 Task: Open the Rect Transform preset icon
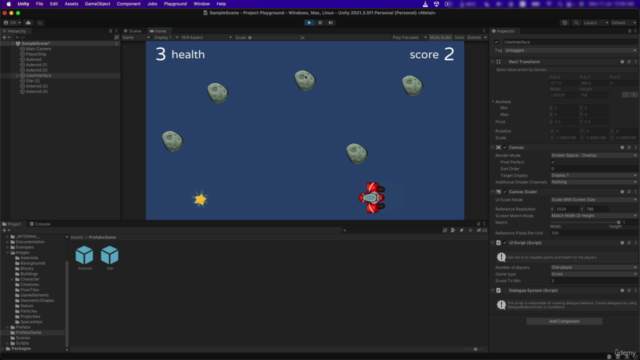[629, 62]
